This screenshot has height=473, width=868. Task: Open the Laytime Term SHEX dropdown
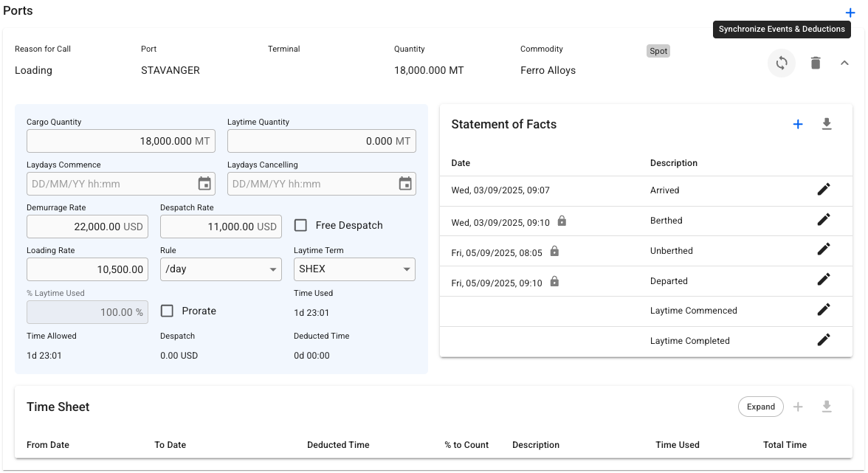pos(354,269)
